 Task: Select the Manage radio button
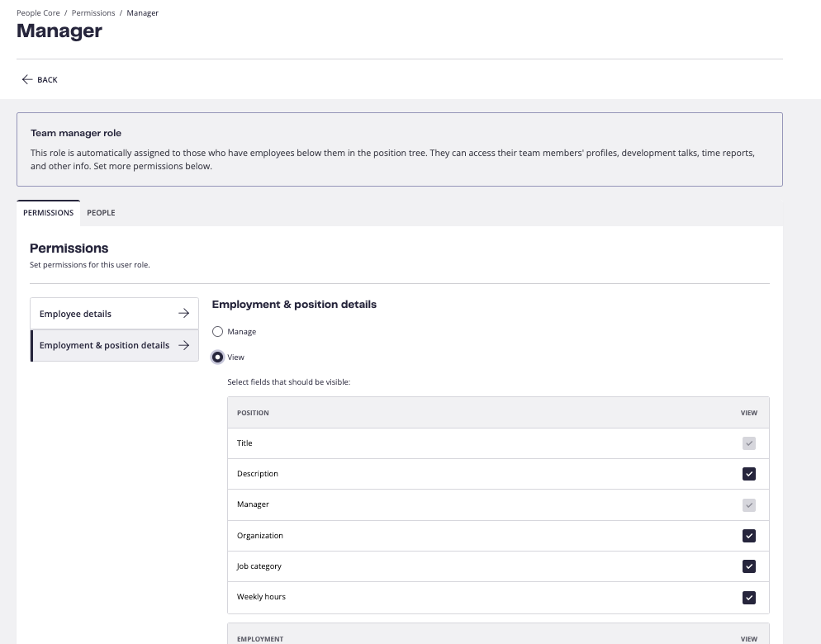(217, 331)
